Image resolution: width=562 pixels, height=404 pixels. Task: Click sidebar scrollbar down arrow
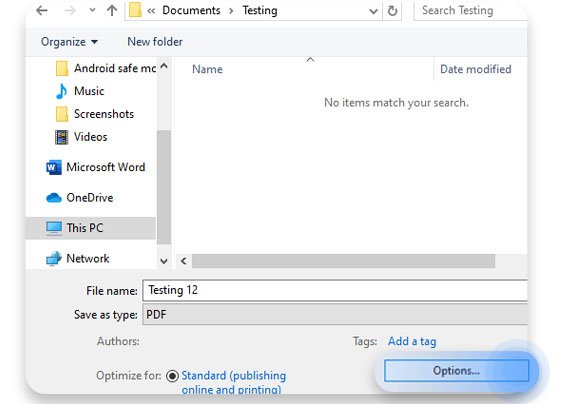click(164, 261)
